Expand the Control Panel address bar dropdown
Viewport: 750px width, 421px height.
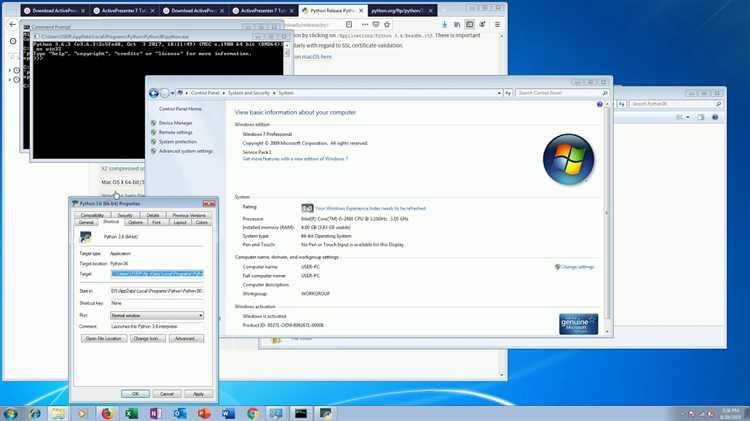pos(499,93)
